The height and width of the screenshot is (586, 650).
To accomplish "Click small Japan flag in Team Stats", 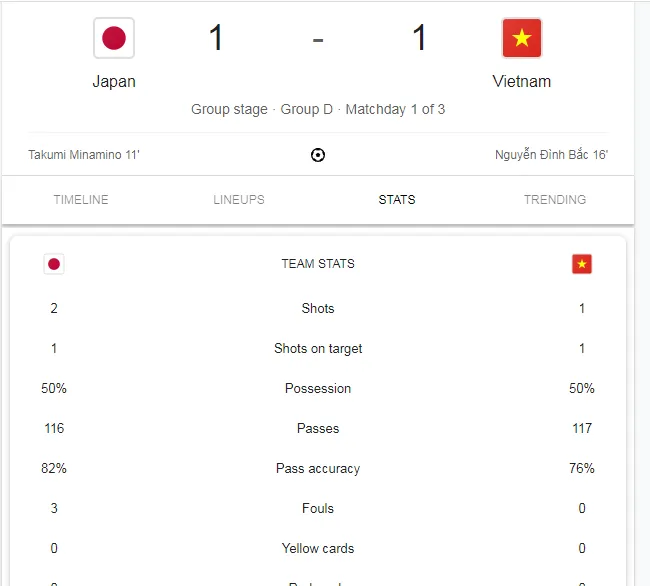I will 54,264.
